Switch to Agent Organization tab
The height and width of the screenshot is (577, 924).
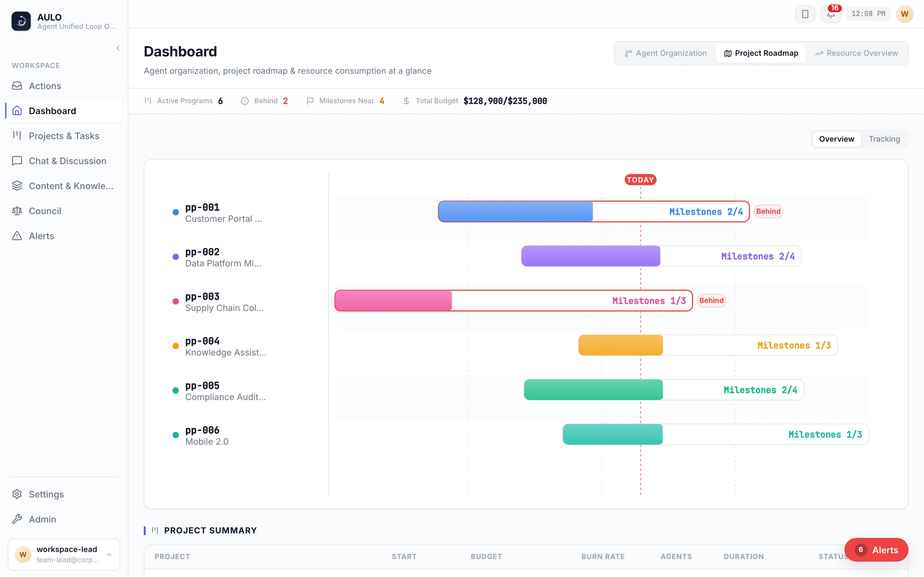pyautogui.click(x=665, y=53)
